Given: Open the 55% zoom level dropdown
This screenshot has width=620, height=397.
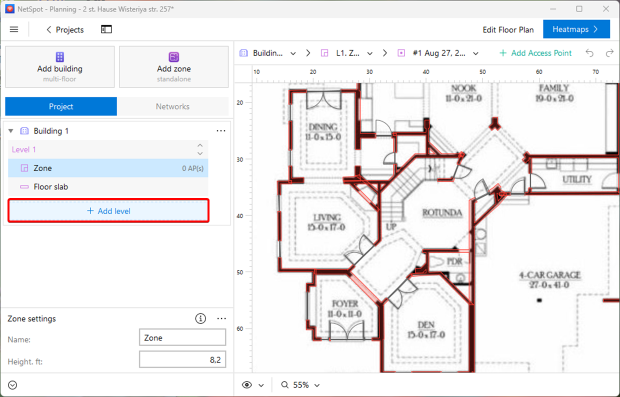Looking at the screenshot, I should [317, 385].
